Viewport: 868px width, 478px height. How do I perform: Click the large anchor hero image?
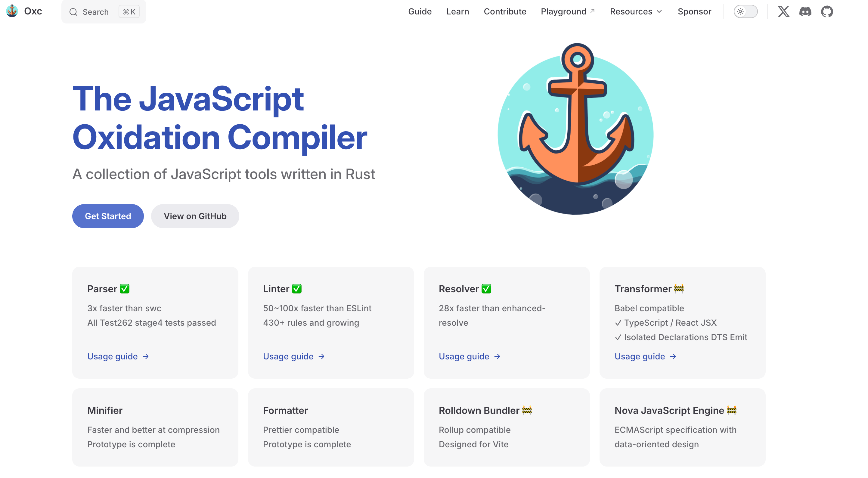pyautogui.click(x=575, y=129)
